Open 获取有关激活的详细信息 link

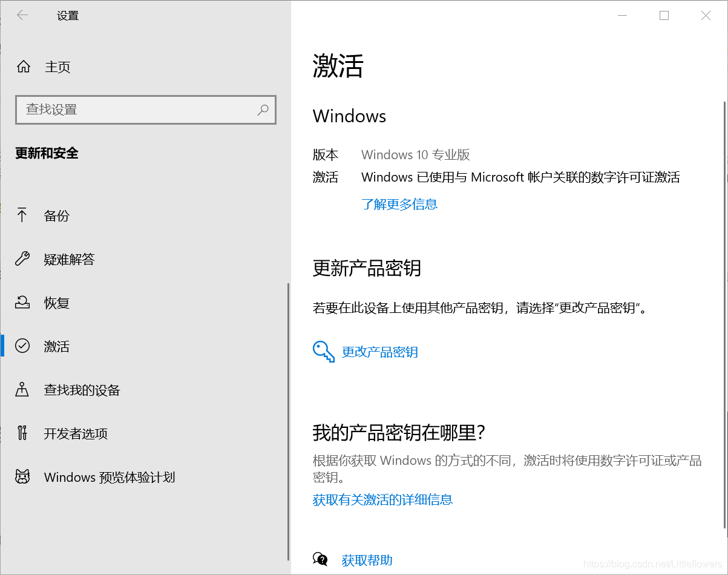(382, 499)
